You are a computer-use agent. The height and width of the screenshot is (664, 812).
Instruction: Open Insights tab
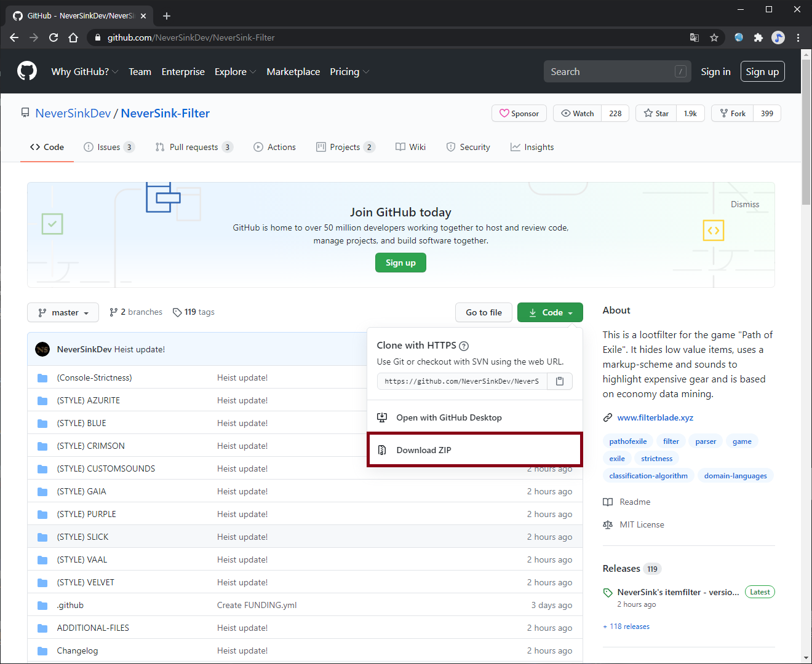(x=532, y=147)
